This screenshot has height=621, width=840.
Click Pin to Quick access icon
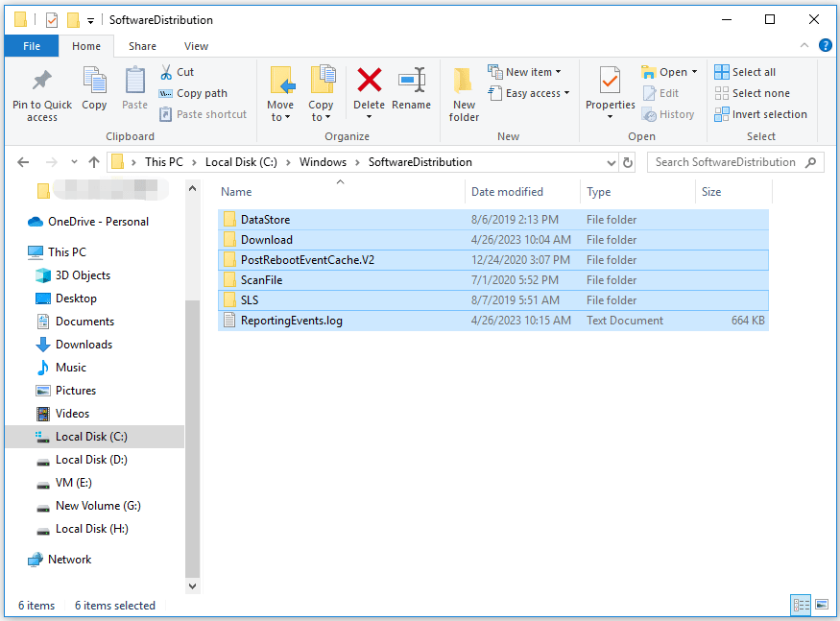tap(42, 81)
